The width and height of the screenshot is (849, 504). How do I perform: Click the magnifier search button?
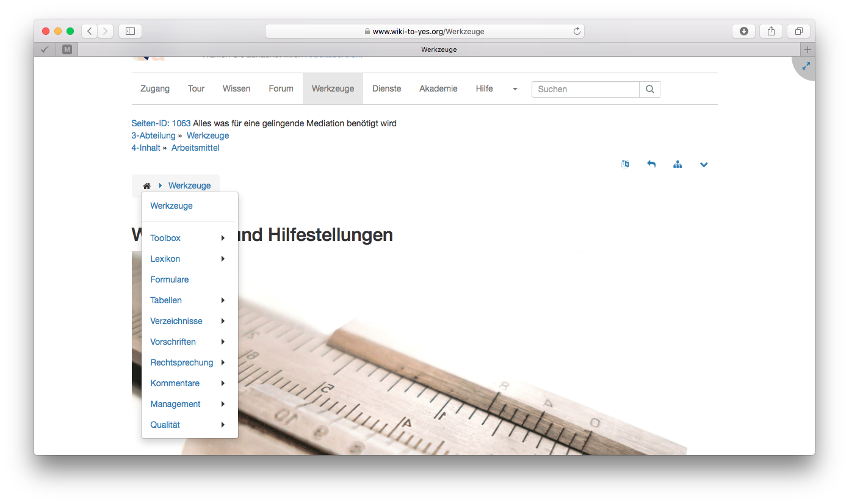click(649, 89)
